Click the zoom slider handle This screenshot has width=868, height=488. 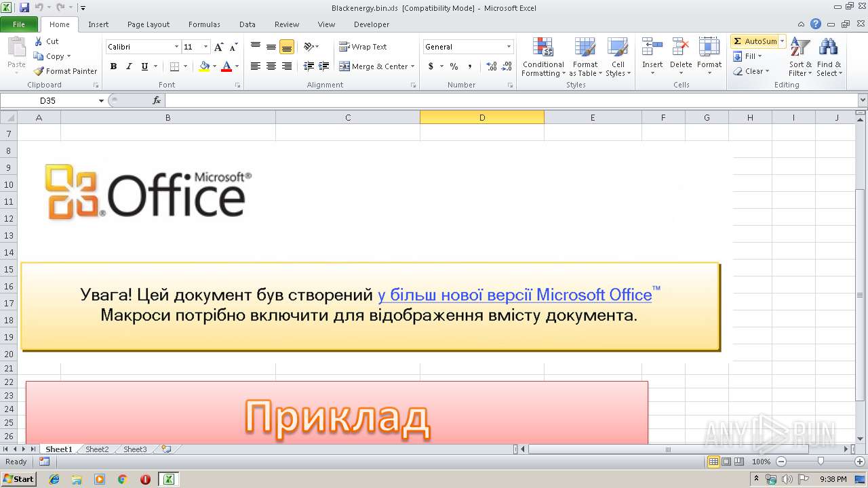tap(821, 462)
